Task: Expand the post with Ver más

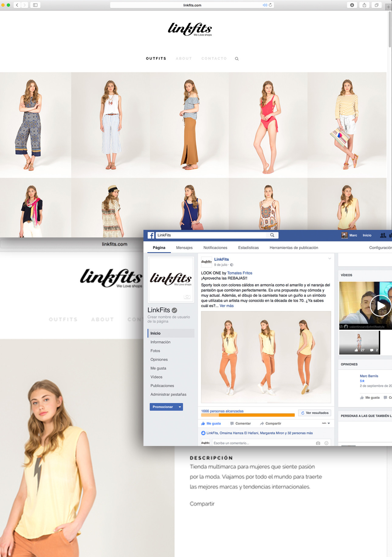Action: (x=226, y=306)
